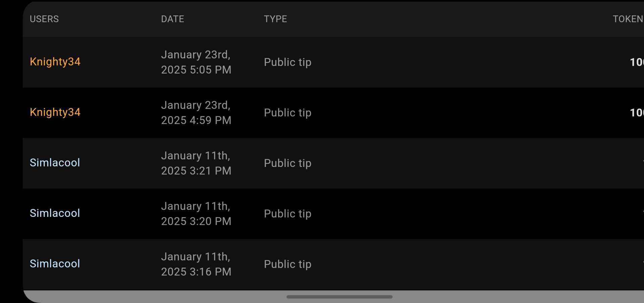Open Knighty34 profile on 4:59 PM row
The height and width of the screenshot is (303, 644).
click(x=55, y=112)
